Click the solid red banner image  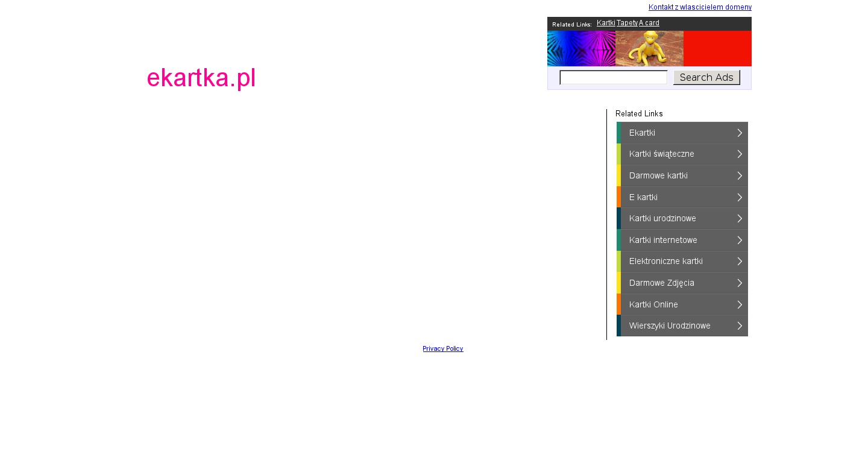click(717, 48)
